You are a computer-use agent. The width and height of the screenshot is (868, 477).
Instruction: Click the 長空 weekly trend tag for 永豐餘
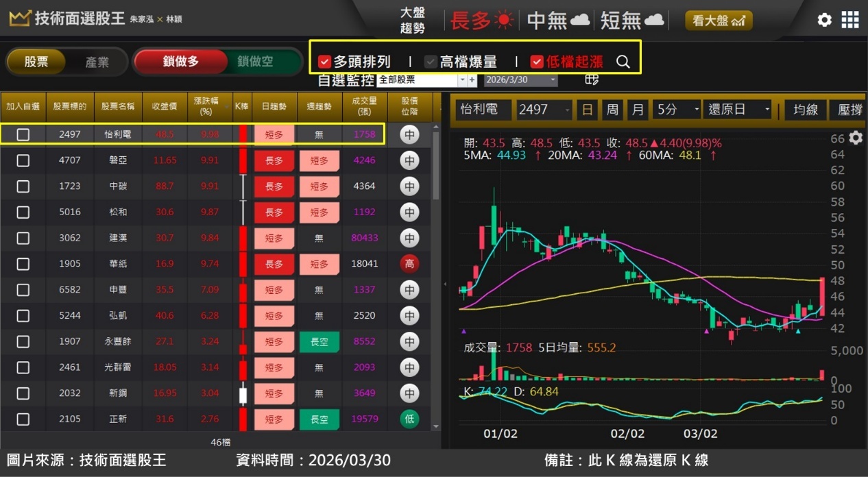click(320, 341)
